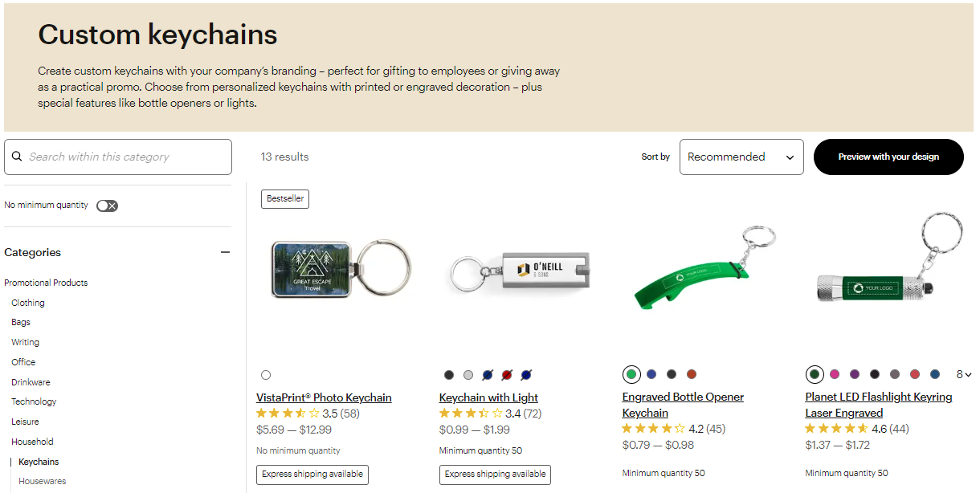Select the green swatch for Engraved Bottle Opener
The width and height of the screenshot is (980, 493).
(631, 374)
